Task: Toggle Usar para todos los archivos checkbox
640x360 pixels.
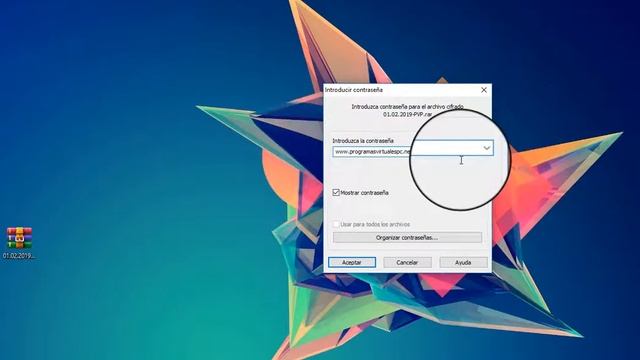Action: pos(336,224)
